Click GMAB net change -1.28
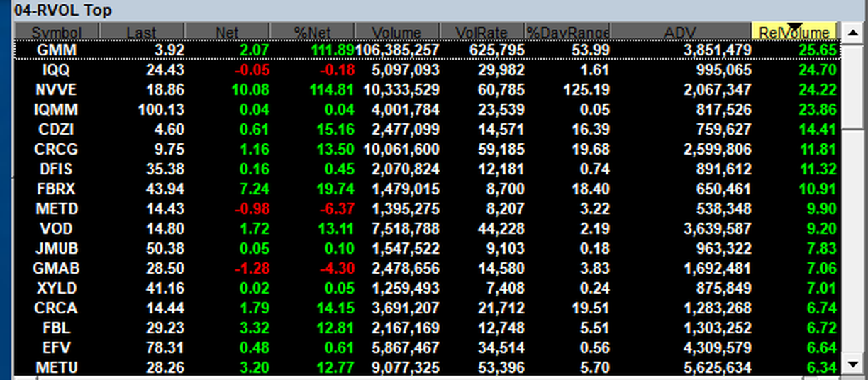This screenshot has height=380, width=868. click(x=253, y=269)
